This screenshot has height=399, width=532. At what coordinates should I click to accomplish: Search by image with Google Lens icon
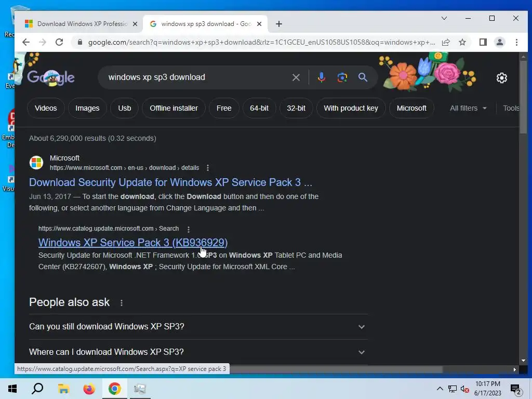click(x=342, y=77)
